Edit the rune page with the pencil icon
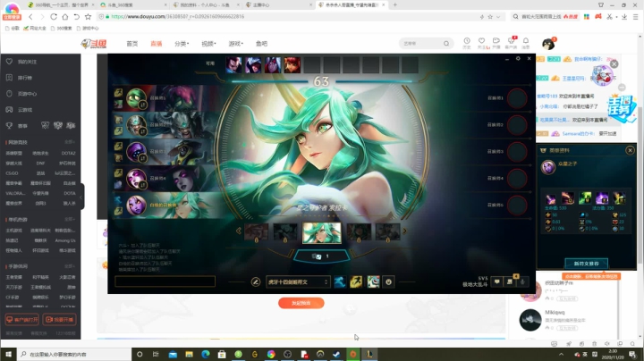The width and height of the screenshot is (644, 361). pyautogui.click(x=256, y=281)
